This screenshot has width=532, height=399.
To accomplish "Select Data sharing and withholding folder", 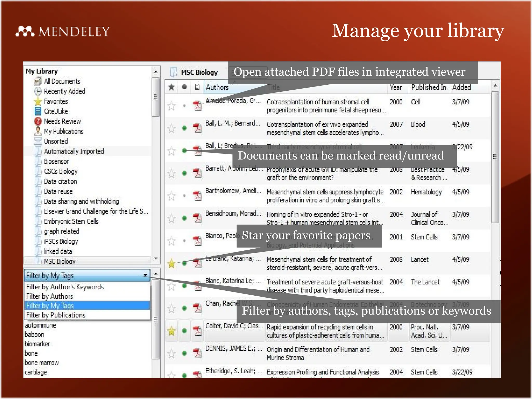I will coord(81,201).
